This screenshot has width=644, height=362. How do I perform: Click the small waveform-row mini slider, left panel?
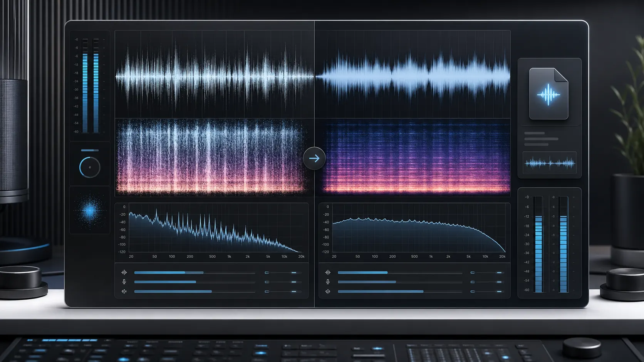283,272
